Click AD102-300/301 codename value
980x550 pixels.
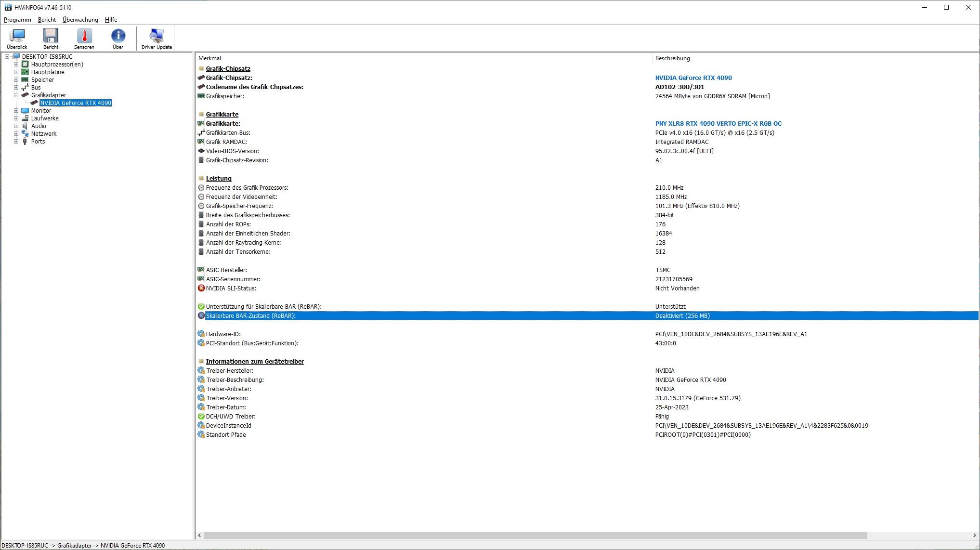click(679, 87)
